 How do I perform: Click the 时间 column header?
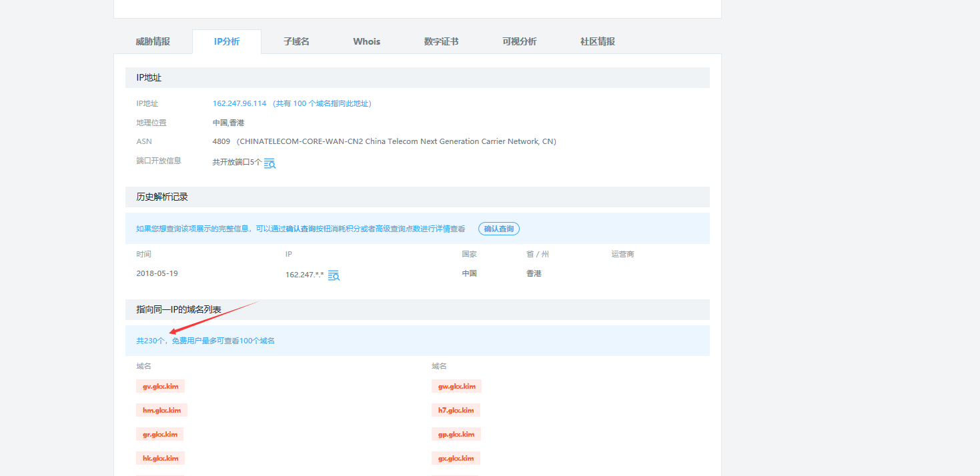coord(143,254)
